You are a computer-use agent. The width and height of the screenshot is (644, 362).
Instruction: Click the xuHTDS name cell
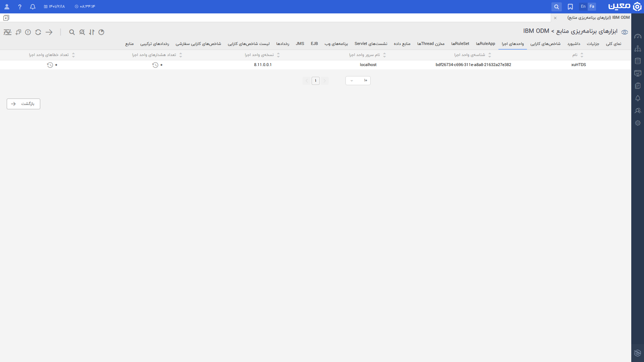tap(579, 65)
